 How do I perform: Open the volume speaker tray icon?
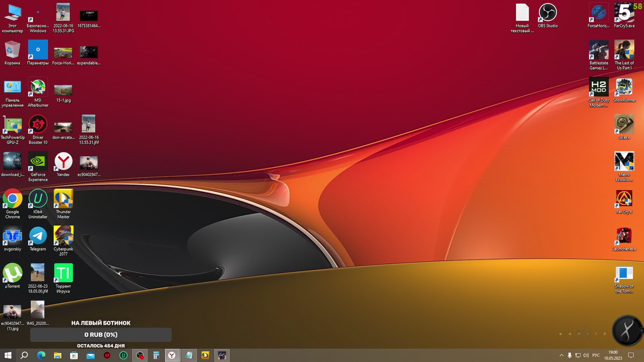(586, 355)
